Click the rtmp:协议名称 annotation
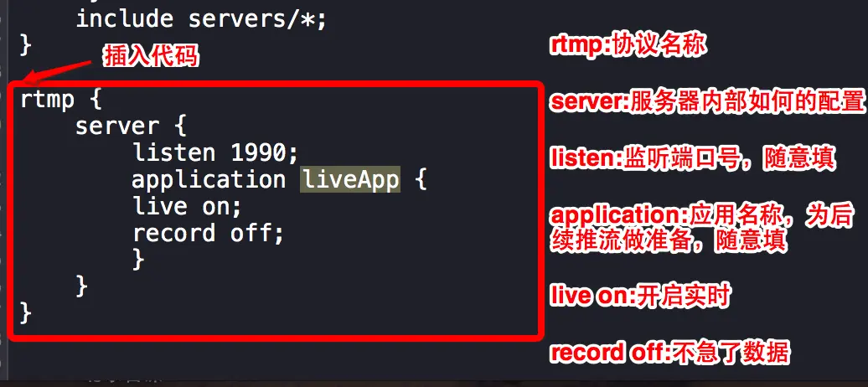 pyautogui.click(x=628, y=46)
